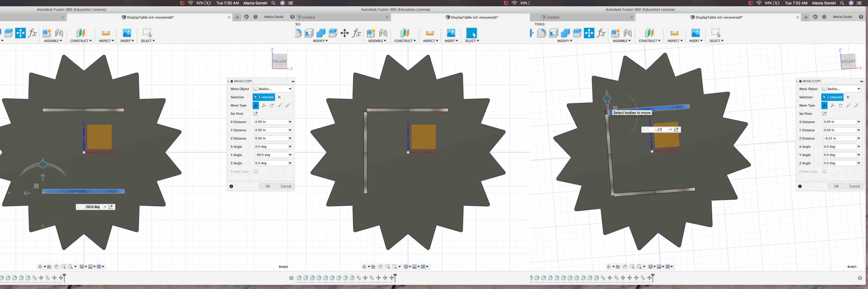The height and width of the screenshot is (289, 868).
Task: Click Insert image icon in left window
Action: (x=127, y=33)
